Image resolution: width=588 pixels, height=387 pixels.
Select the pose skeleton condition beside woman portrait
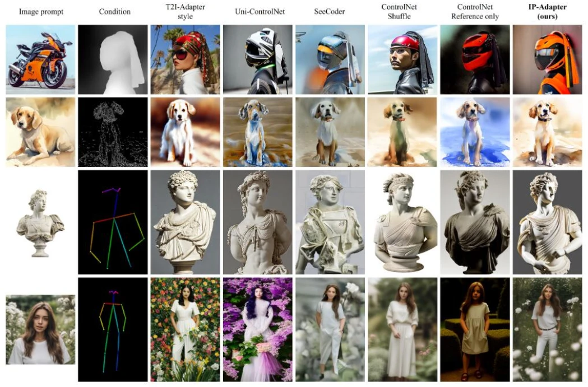coord(113,329)
